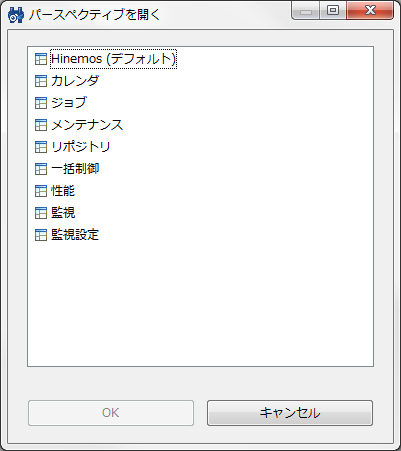Click the 一括制御 perspective icon
This screenshot has width=401, height=451.
[41, 169]
